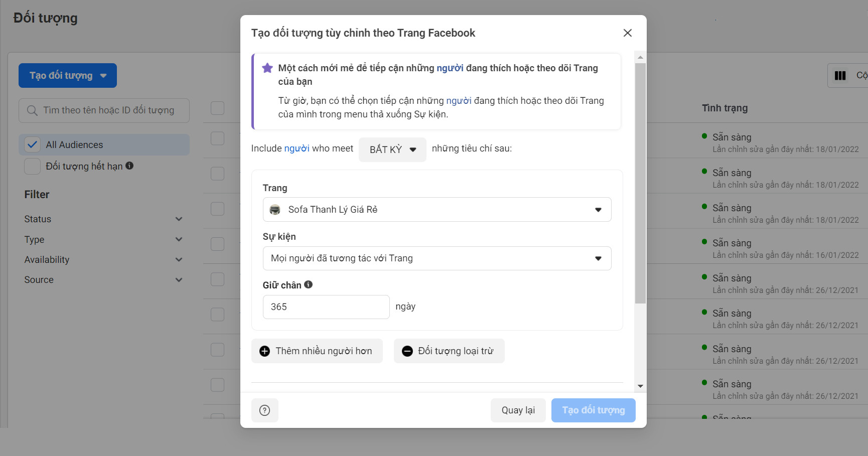This screenshot has height=456, width=868.
Task: Open the Tạo đối tượng dropdown button
Action: (68, 76)
